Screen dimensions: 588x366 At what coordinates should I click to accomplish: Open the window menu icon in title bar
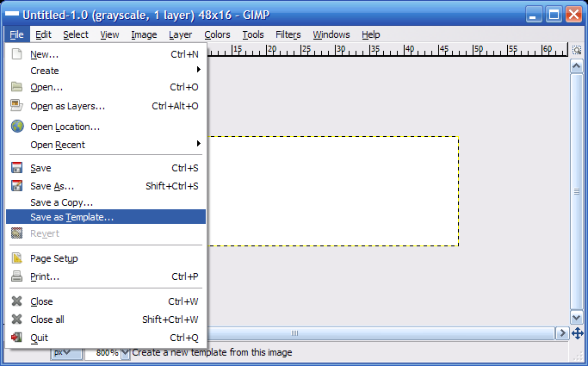pos(12,15)
